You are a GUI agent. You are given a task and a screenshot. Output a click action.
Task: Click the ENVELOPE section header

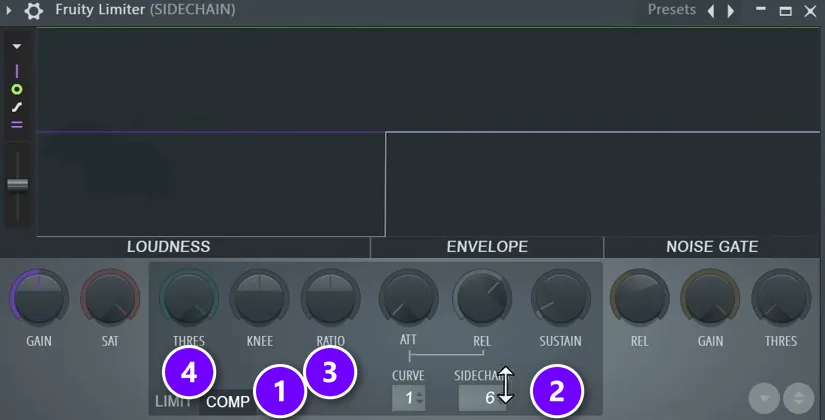coord(487,247)
